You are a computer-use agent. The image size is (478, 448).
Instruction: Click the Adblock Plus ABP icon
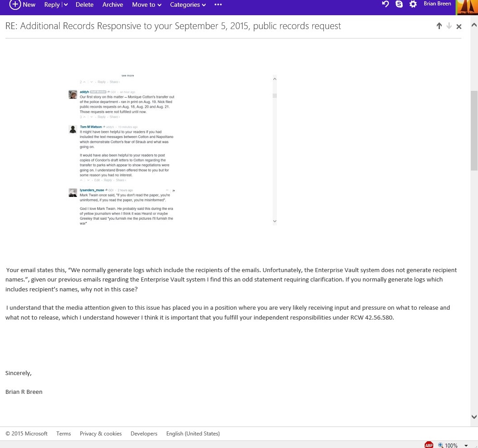point(429,445)
